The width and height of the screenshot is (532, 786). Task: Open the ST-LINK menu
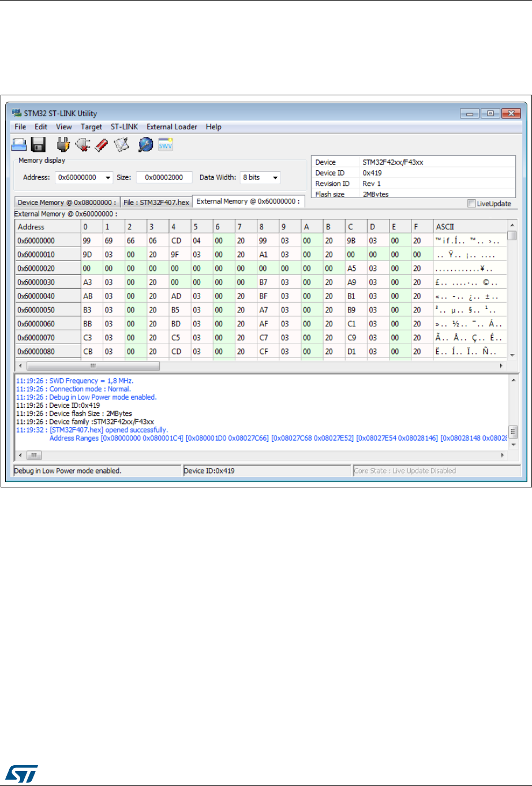(124, 126)
